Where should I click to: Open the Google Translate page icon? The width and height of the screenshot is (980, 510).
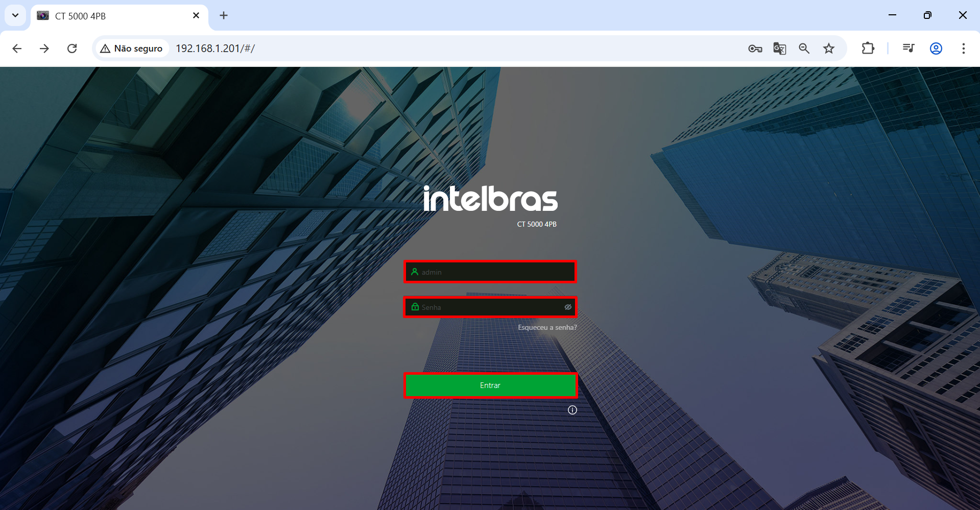click(x=779, y=48)
